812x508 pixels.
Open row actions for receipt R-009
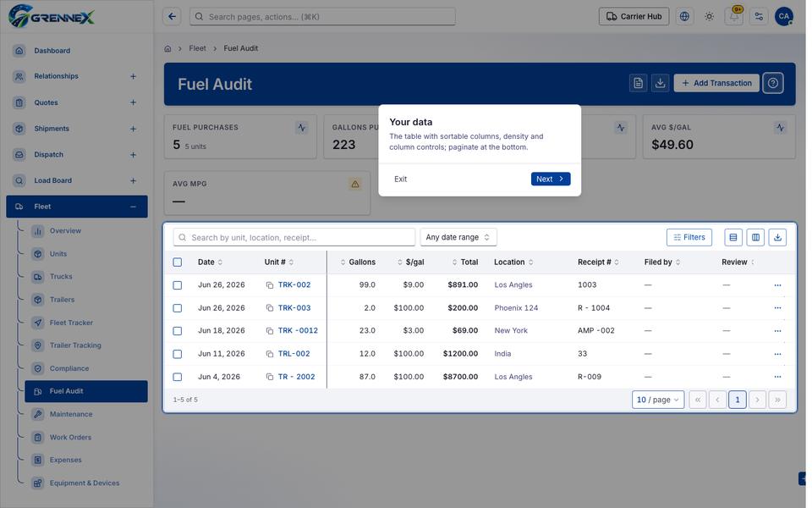pos(777,377)
